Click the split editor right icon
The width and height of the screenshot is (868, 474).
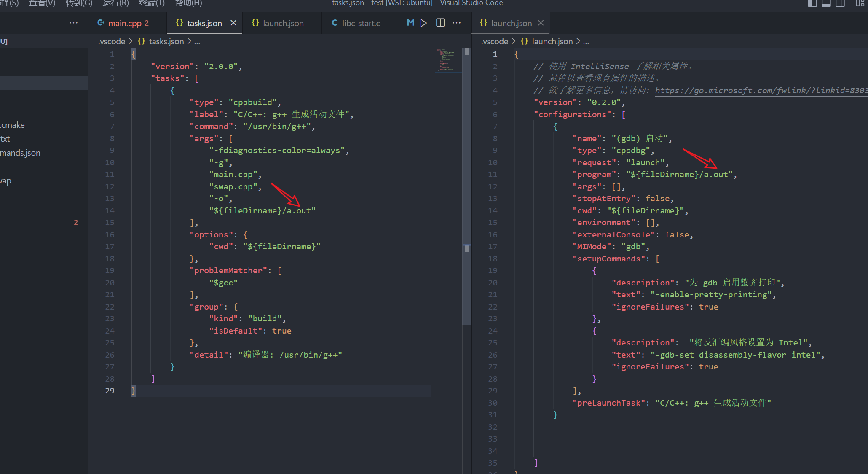point(440,23)
